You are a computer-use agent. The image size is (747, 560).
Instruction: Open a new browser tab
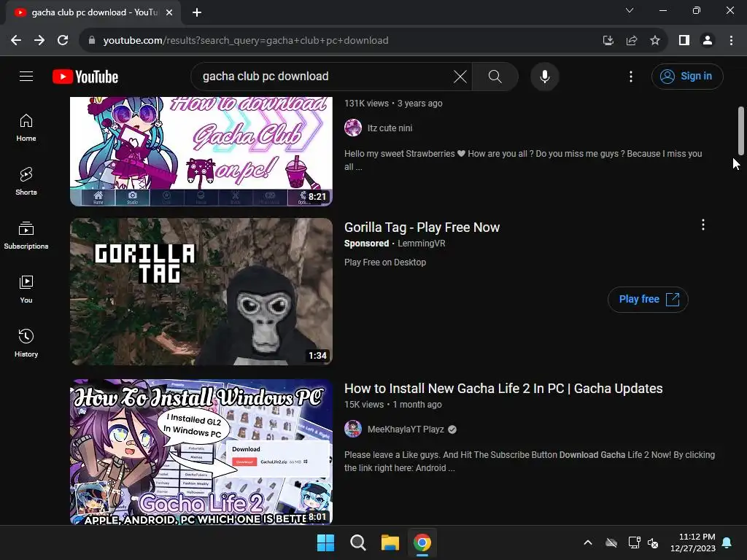(x=197, y=12)
